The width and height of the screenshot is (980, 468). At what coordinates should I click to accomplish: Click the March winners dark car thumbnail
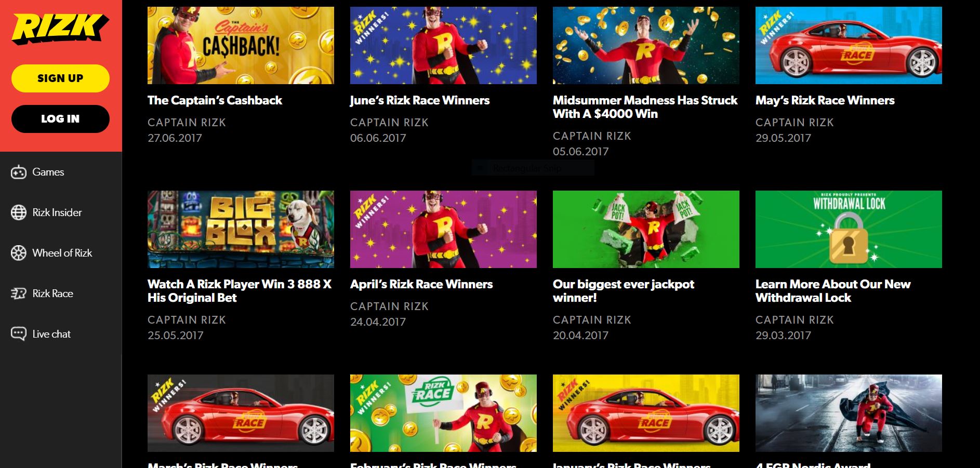pyautogui.click(x=241, y=413)
